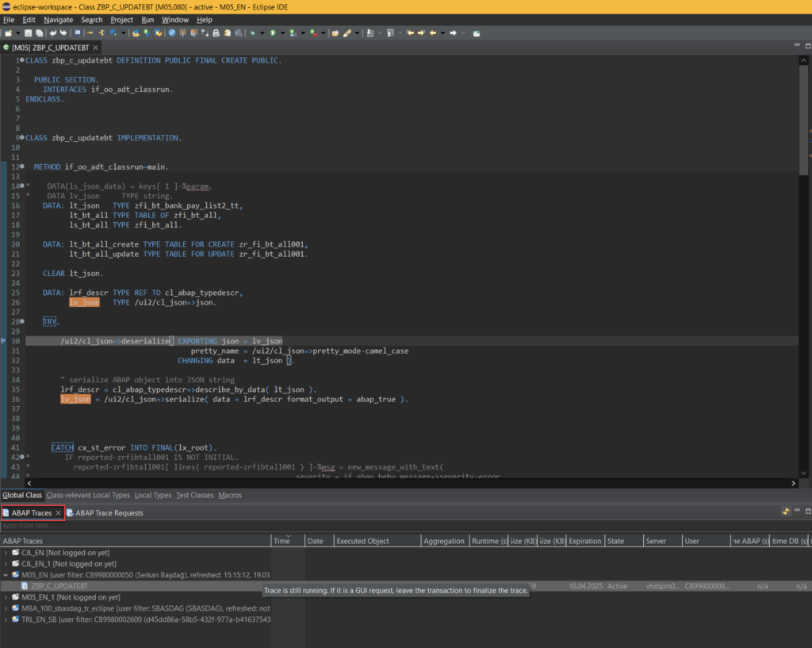Collapse the TRY block at line 28

click(21, 322)
